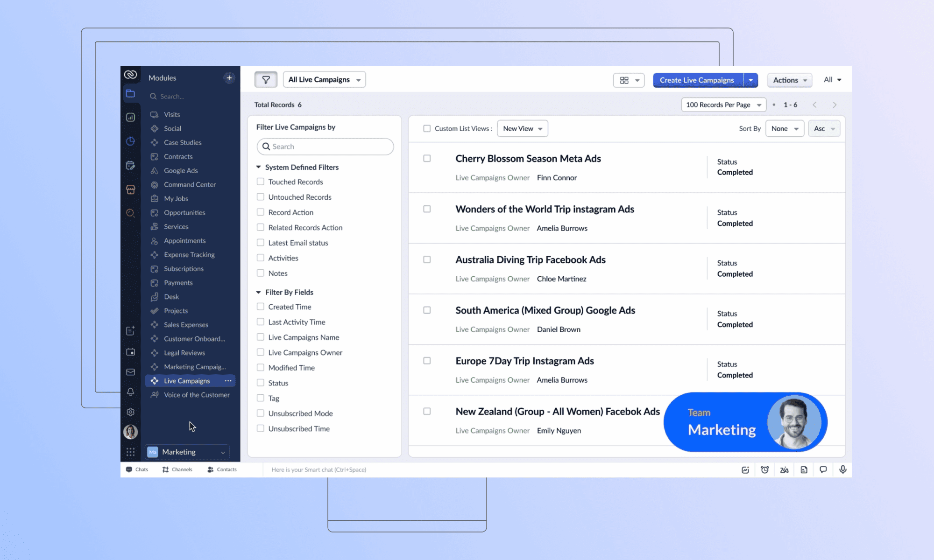934x560 pixels.
Task: Open the Opportunities module
Action: coord(184,212)
